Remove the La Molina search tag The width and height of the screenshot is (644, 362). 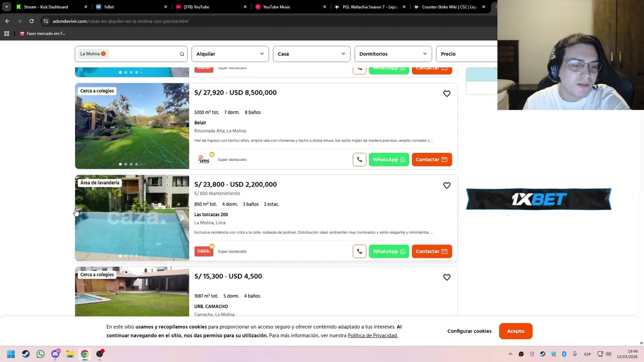103,54
